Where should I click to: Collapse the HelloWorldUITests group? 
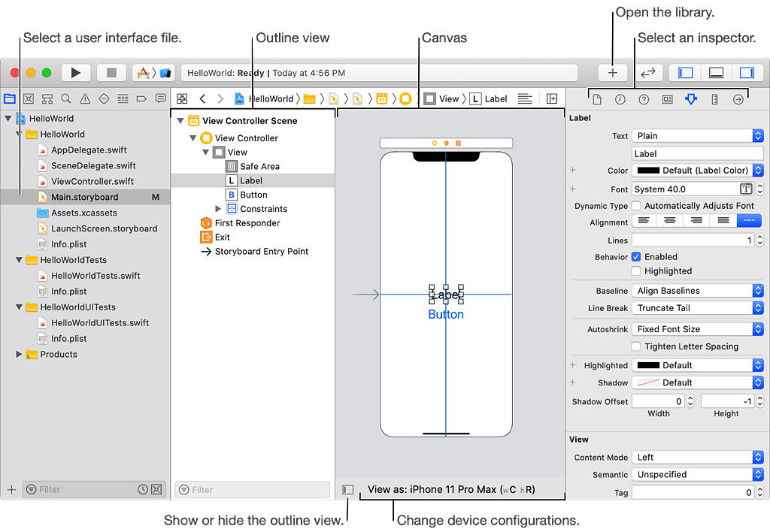(x=19, y=307)
